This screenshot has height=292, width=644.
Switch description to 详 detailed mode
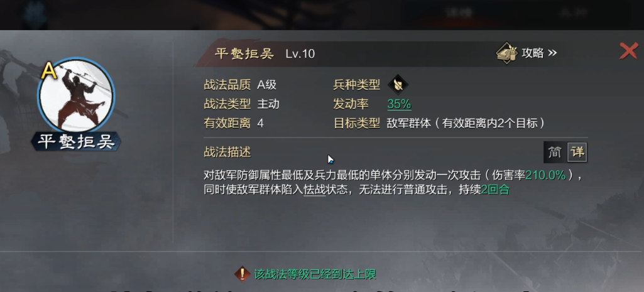pyautogui.click(x=577, y=153)
